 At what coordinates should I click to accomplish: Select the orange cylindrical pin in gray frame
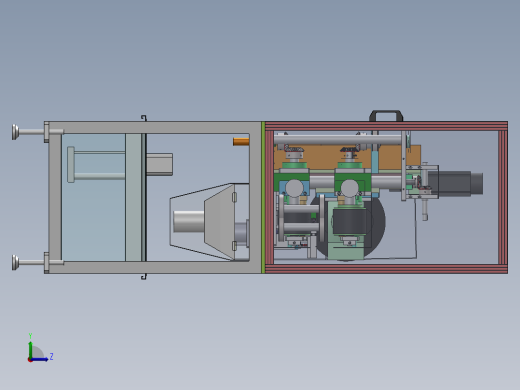point(241,142)
